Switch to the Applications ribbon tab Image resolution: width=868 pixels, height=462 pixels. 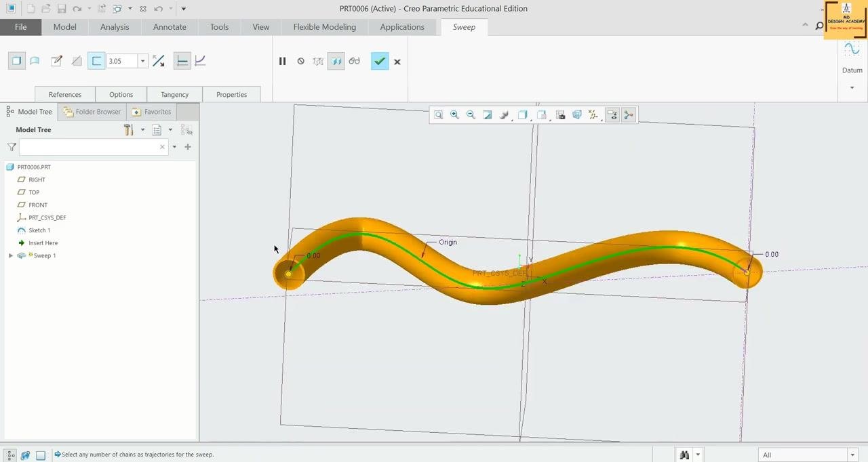click(402, 27)
